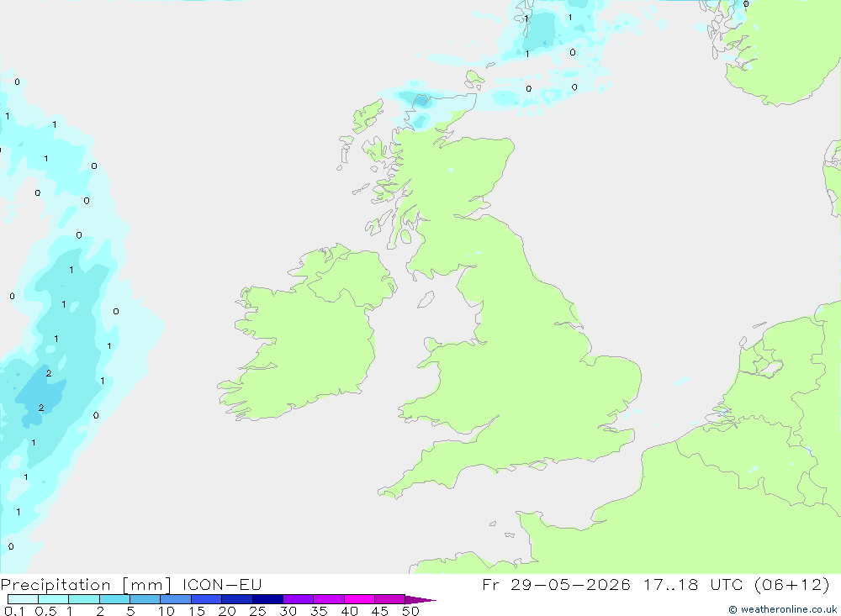The width and height of the screenshot is (841, 616).
Task: Select the 2–5 mm legend color swatch
Action: tap(114, 599)
